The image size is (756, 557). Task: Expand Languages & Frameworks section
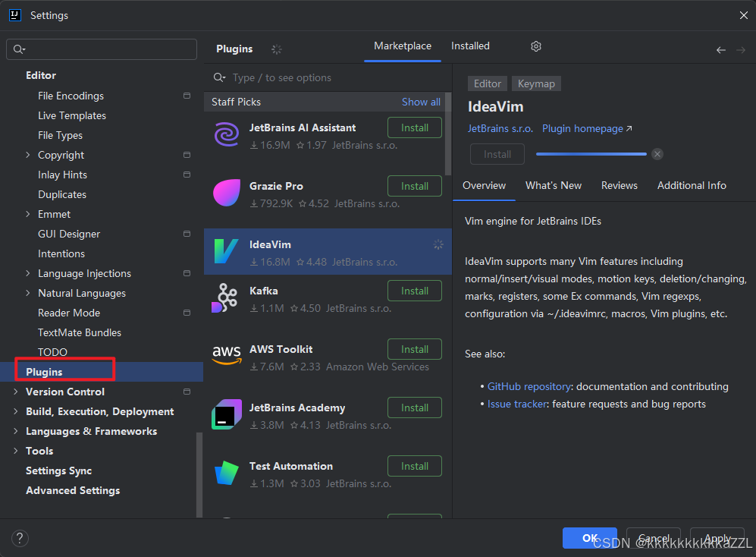[15, 431]
